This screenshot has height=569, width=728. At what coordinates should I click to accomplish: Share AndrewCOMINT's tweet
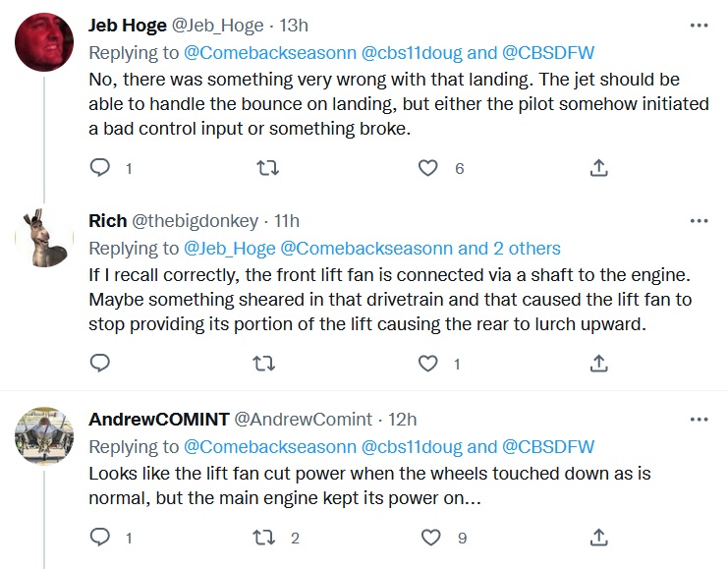[597, 537]
